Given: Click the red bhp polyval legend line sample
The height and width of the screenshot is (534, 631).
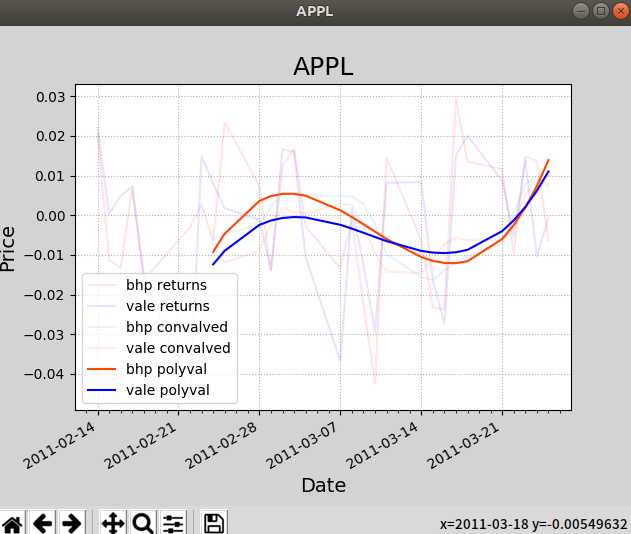Looking at the screenshot, I should pos(101,369).
